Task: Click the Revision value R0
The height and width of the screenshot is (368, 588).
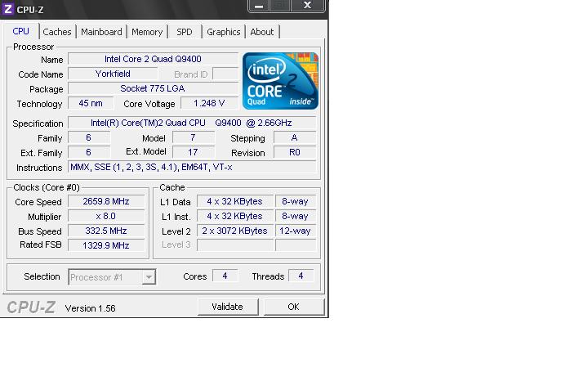Action: point(295,152)
